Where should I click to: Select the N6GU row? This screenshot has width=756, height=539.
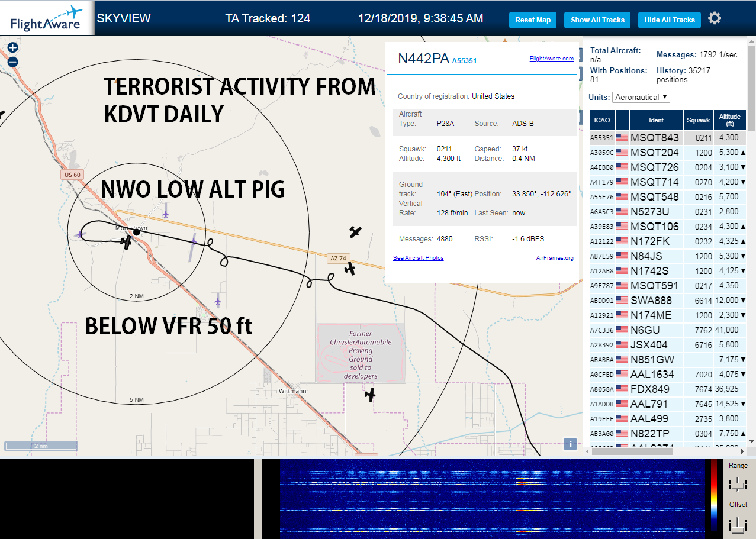pos(668,330)
